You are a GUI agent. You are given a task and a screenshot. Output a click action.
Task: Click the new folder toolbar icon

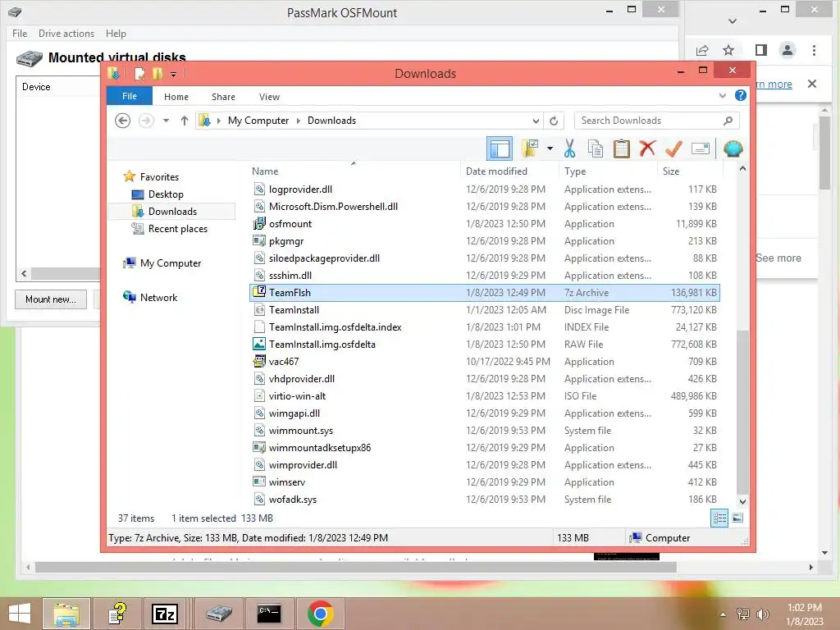click(x=530, y=148)
